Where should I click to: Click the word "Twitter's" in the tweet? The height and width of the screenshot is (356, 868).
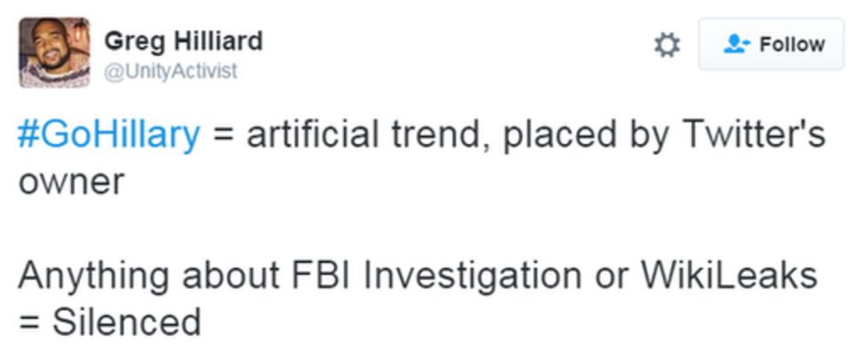point(752,134)
